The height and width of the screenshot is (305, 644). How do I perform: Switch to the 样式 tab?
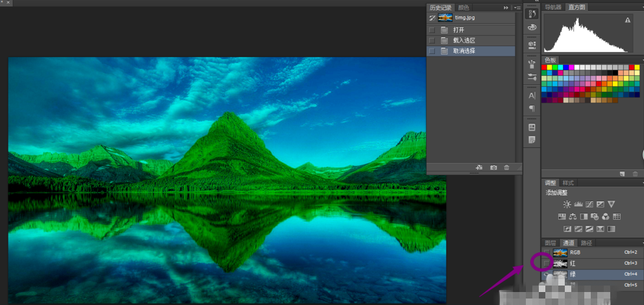pyautogui.click(x=568, y=182)
